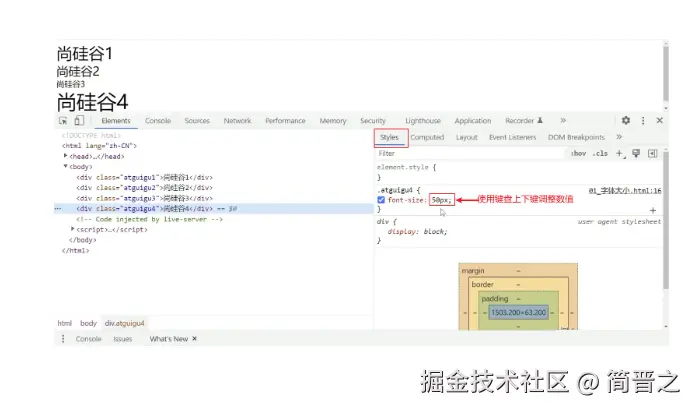This screenshot has width=695, height=410.
Task: Click the 尚硅谷1 page text
Action: click(x=85, y=54)
